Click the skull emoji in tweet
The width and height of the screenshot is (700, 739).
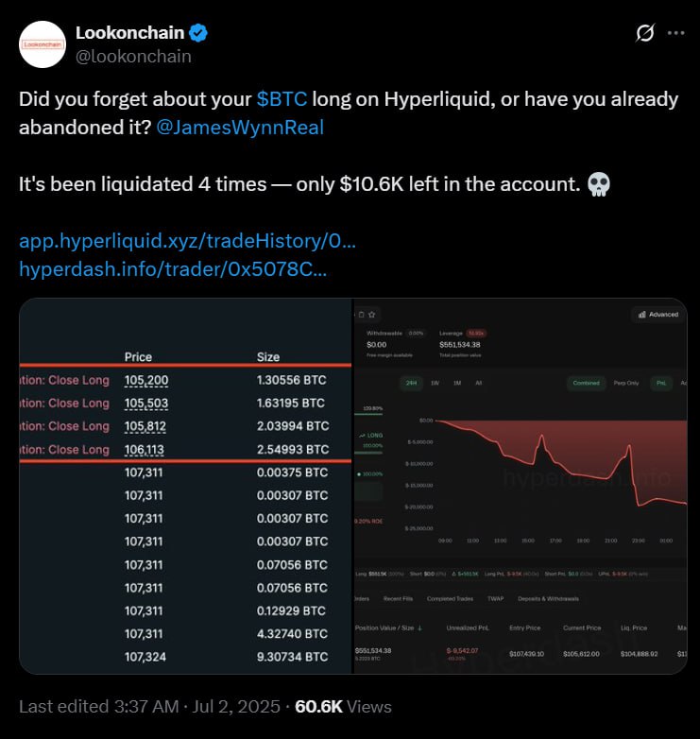tap(599, 184)
